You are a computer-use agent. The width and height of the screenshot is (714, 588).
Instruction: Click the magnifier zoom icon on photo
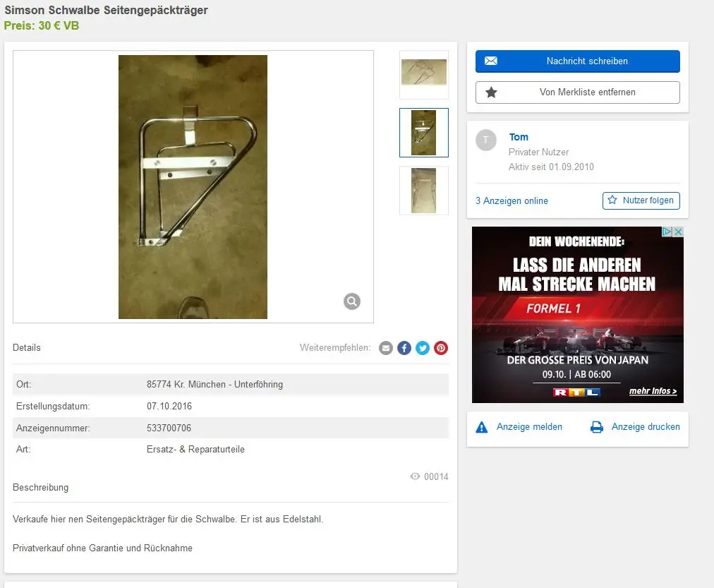tap(352, 301)
